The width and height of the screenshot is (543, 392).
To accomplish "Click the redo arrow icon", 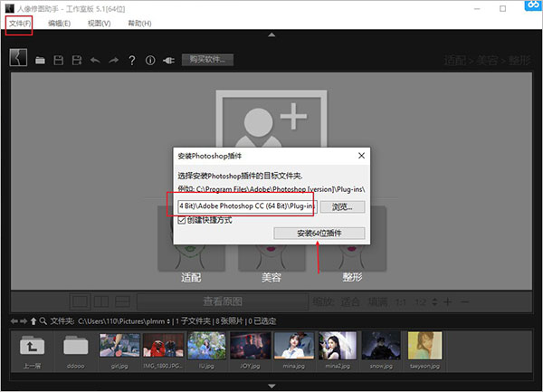I will tap(114, 61).
